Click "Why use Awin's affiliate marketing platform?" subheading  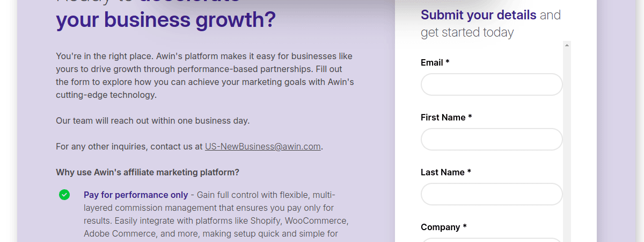tap(148, 173)
